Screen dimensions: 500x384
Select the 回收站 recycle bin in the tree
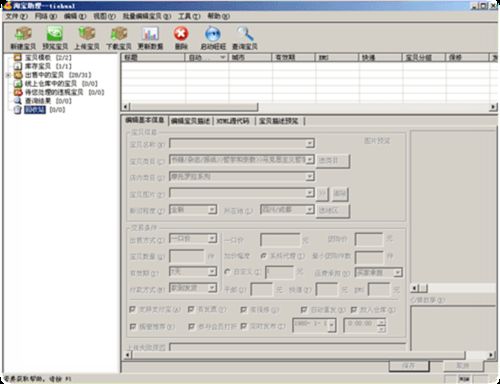point(35,110)
